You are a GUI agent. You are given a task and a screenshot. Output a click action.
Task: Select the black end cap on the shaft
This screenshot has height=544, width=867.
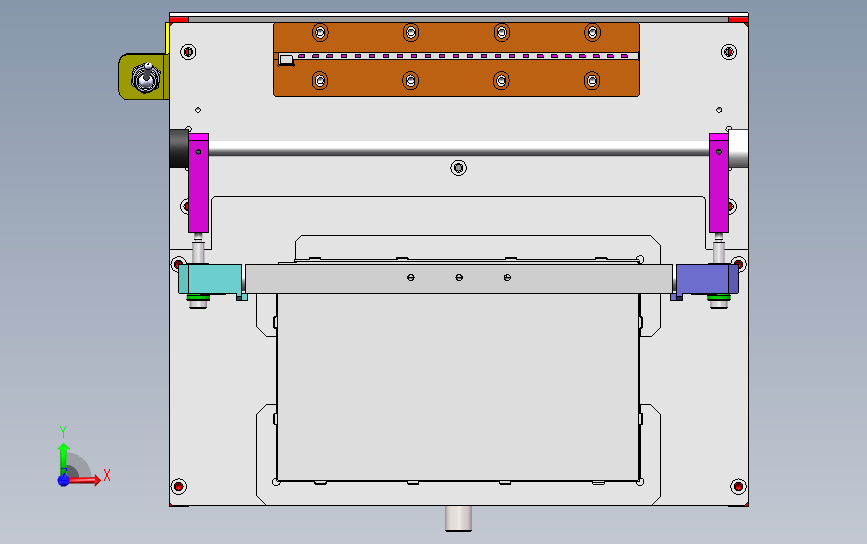(179, 148)
